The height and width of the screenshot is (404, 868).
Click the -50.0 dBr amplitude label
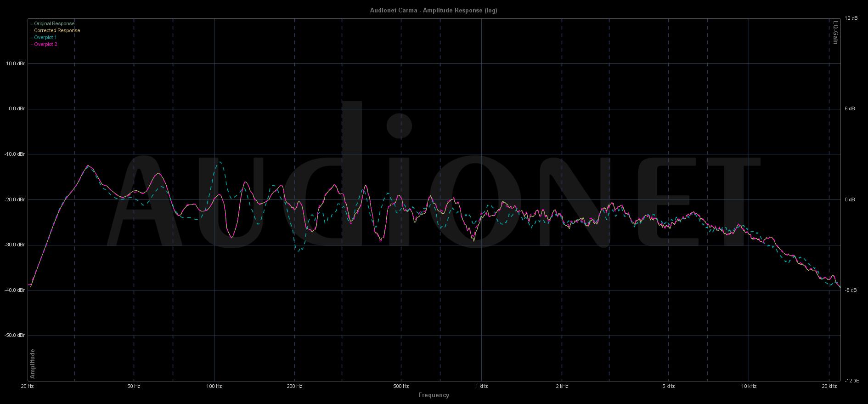15,336
